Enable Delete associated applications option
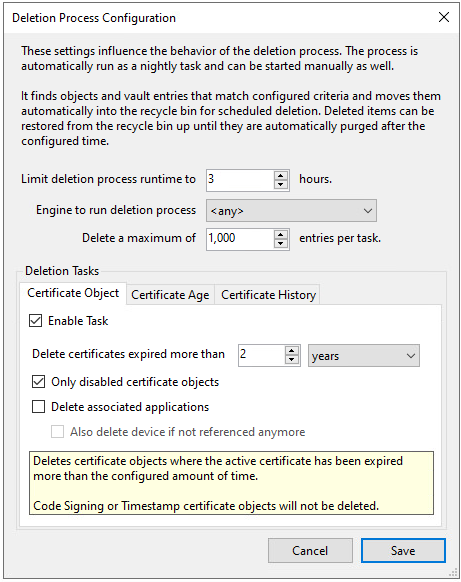The width and height of the screenshot is (461, 582). [x=39, y=407]
